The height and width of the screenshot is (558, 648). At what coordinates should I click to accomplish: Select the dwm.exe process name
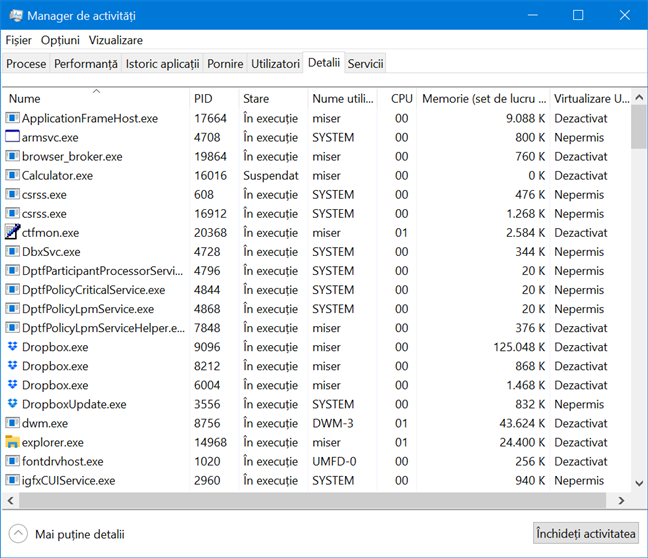click(x=45, y=423)
